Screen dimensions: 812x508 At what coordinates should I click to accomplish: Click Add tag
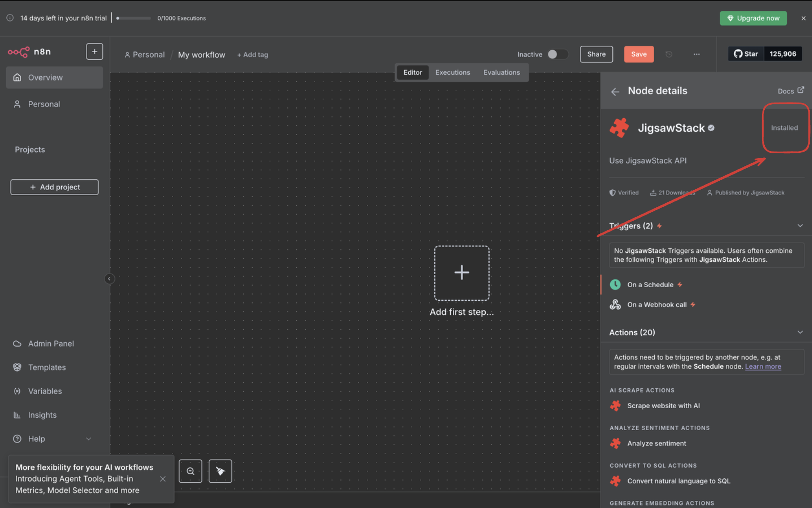point(253,54)
